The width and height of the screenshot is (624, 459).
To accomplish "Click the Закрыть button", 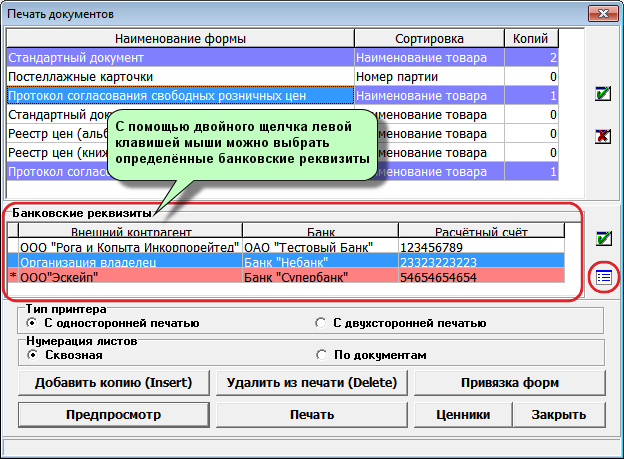I will pos(559,415).
